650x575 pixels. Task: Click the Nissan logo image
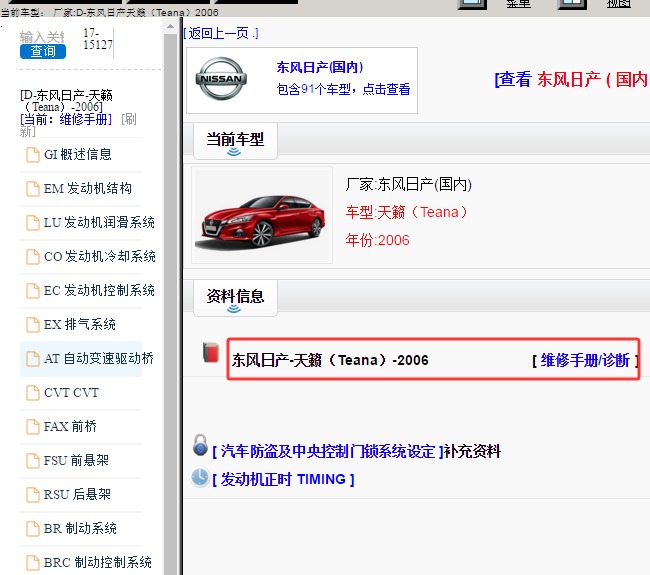coord(221,79)
